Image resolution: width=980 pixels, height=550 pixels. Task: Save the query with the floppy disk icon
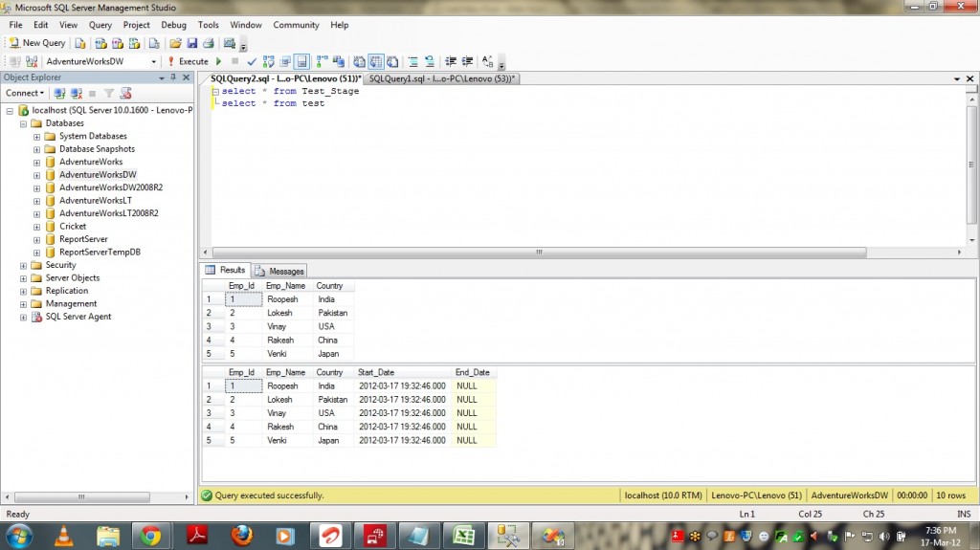pyautogui.click(x=191, y=43)
